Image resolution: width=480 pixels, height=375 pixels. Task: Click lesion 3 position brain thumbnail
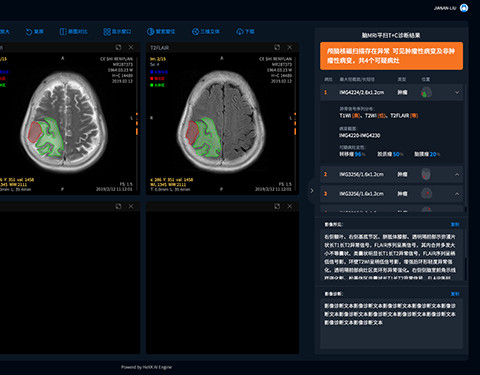click(426, 193)
